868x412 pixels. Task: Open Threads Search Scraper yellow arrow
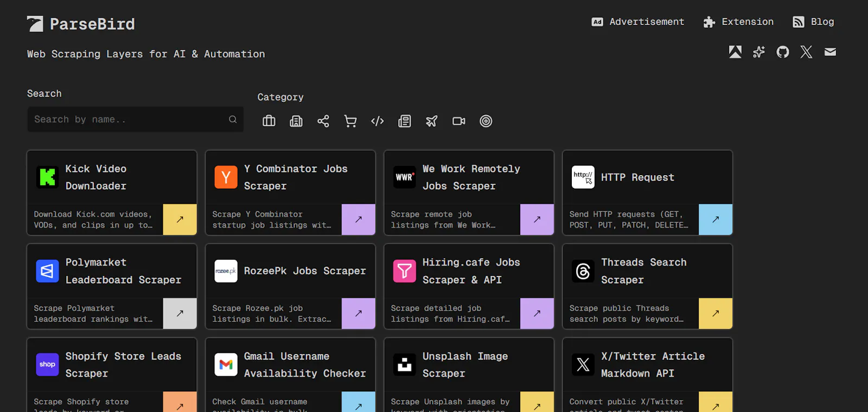[x=715, y=313]
